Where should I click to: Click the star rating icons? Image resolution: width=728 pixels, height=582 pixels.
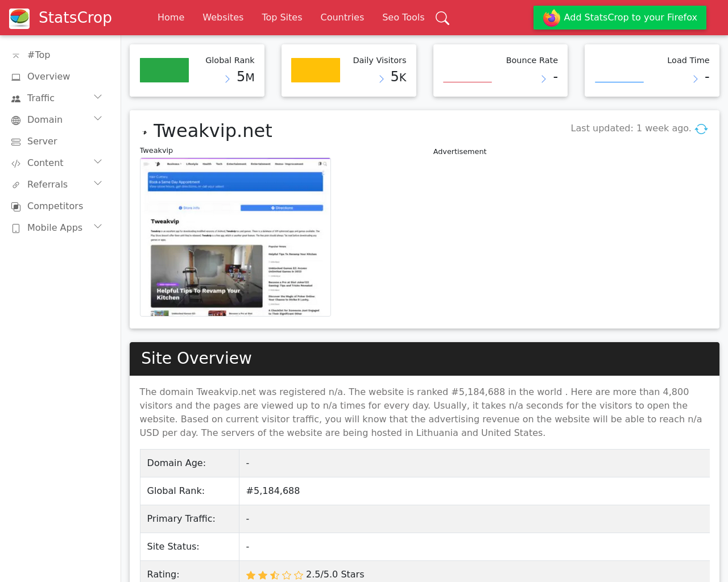(275, 575)
